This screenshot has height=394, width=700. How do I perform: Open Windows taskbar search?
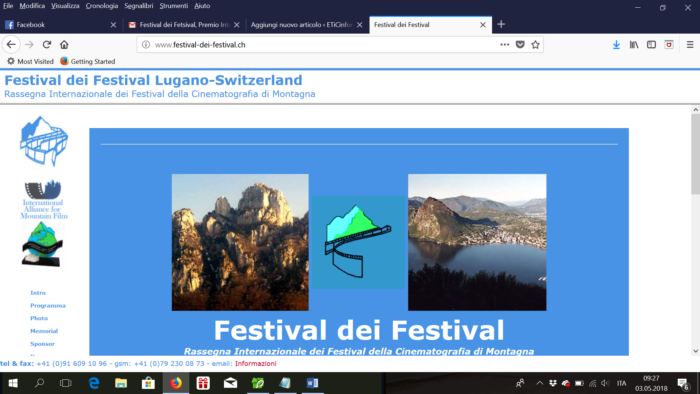(x=39, y=383)
